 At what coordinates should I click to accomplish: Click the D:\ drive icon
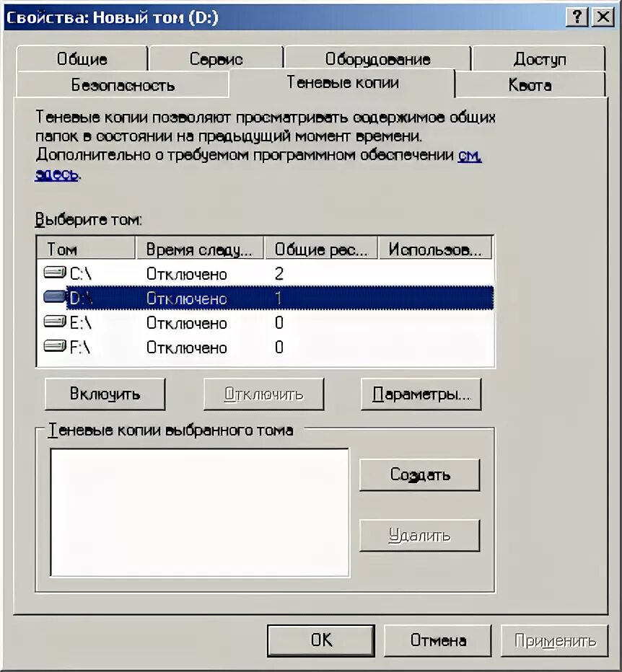pos(54,296)
